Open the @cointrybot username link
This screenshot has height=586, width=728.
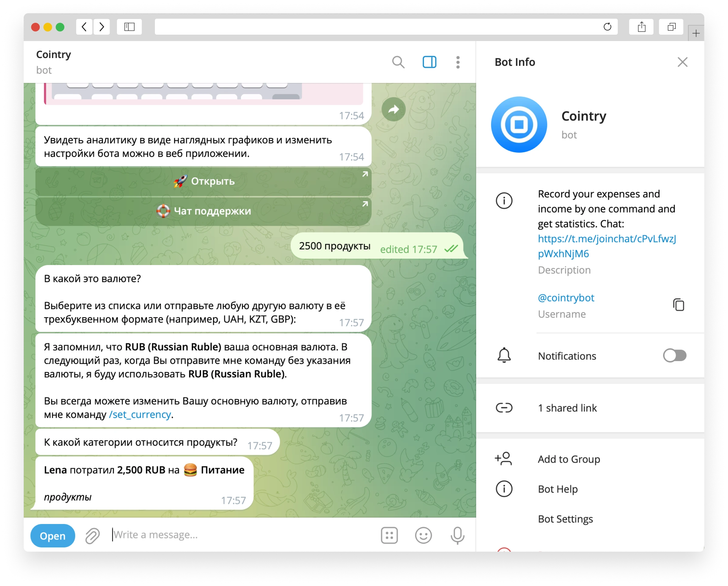click(566, 298)
